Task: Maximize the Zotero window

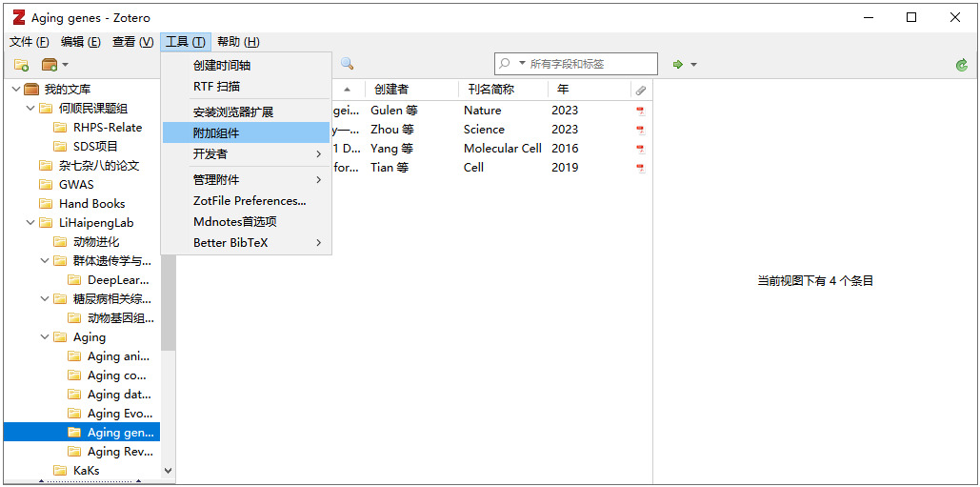Action: (x=911, y=17)
